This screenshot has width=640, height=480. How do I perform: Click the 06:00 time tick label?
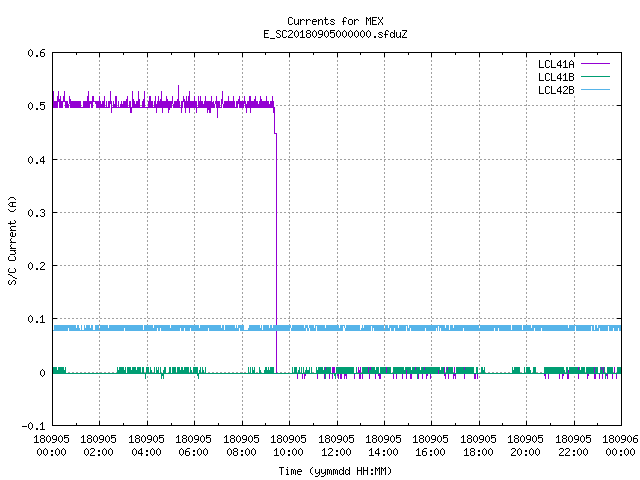tap(193, 452)
